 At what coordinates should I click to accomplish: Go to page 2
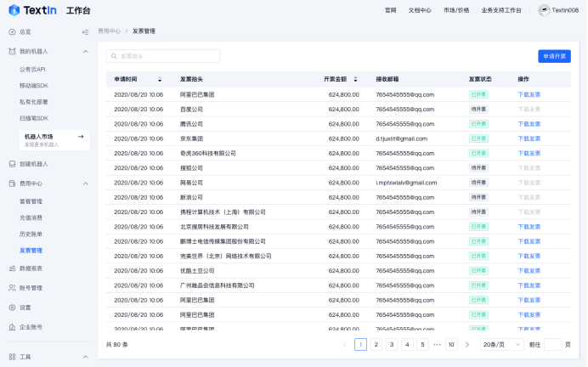click(376, 345)
